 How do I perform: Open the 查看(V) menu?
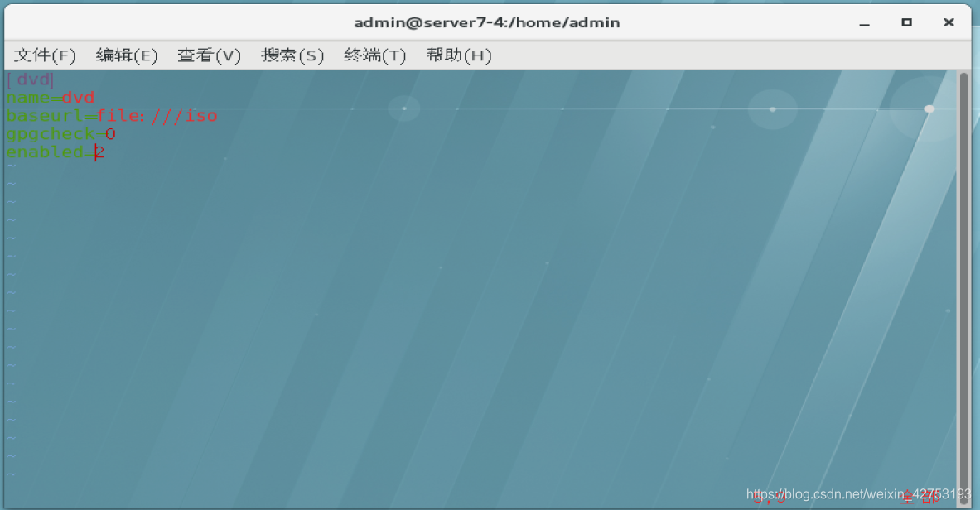pyautogui.click(x=209, y=55)
